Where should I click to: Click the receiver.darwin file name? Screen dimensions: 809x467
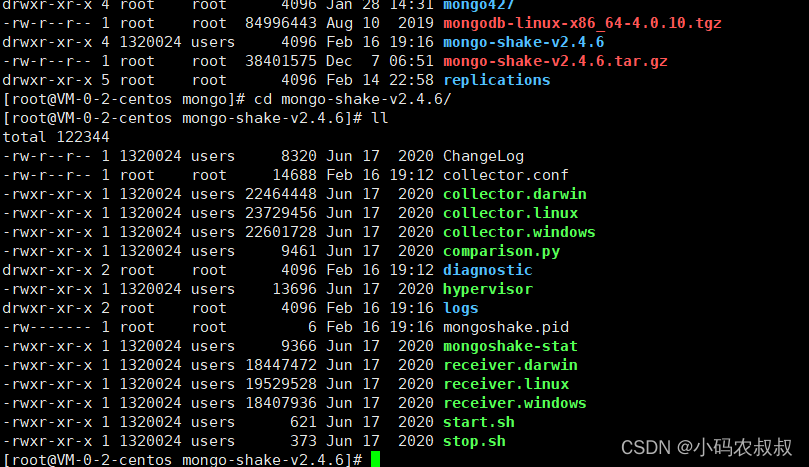click(510, 365)
